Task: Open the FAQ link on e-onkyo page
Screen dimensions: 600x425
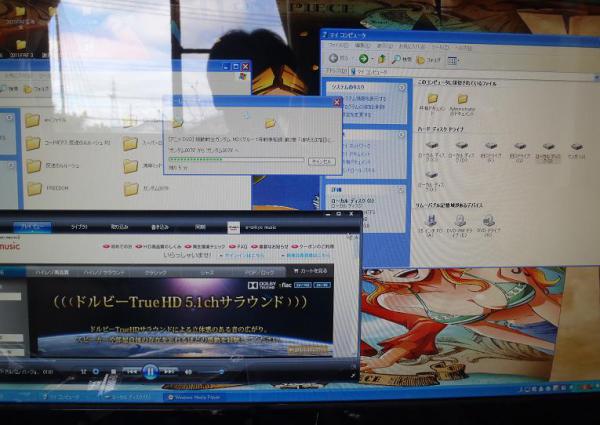Action: coord(238,247)
